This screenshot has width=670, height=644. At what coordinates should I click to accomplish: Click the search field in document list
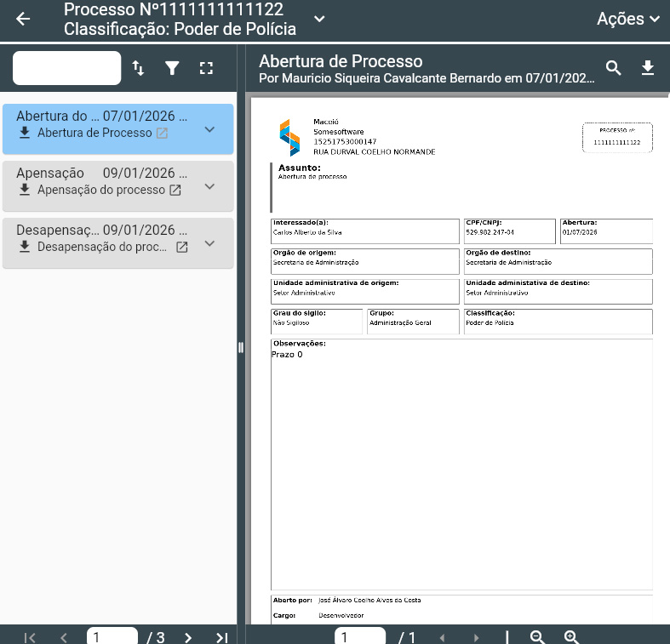point(67,68)
